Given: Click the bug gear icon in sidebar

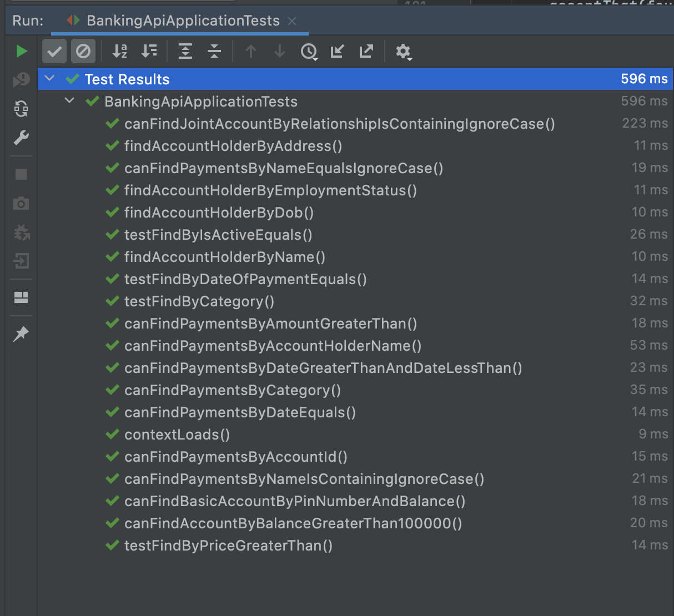Looking at the screenshot, I should [22, 232].
